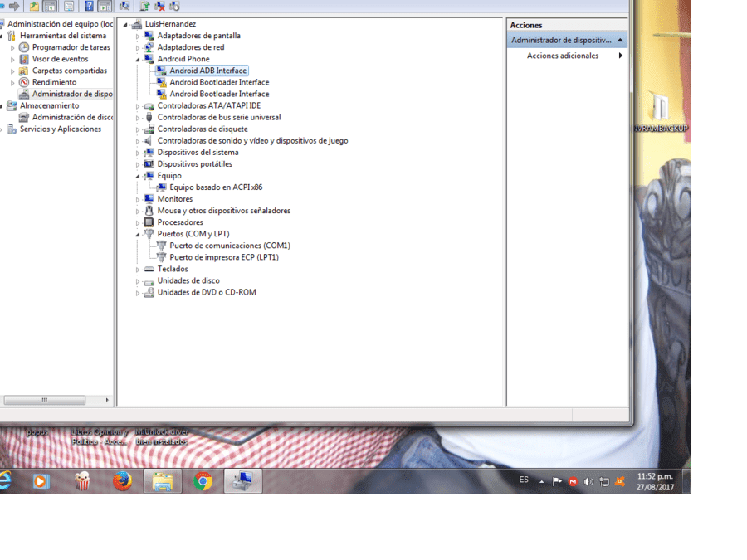Click the Action Center flag tray icon
Viewport: 747px width, 560px height.
click(557, 481)
